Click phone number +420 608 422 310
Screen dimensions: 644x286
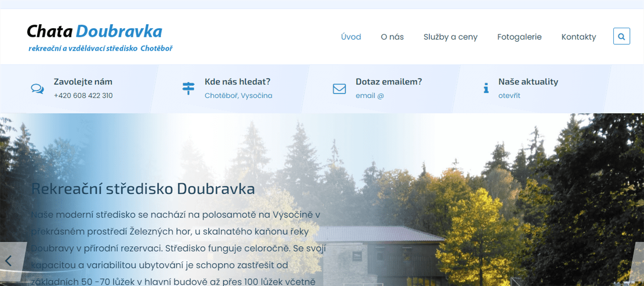(x=83, y=96)
